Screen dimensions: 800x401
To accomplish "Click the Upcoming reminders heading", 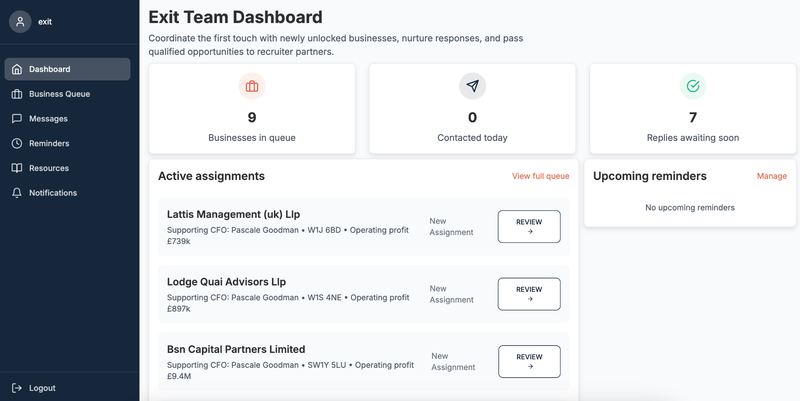I will point(649,176).
